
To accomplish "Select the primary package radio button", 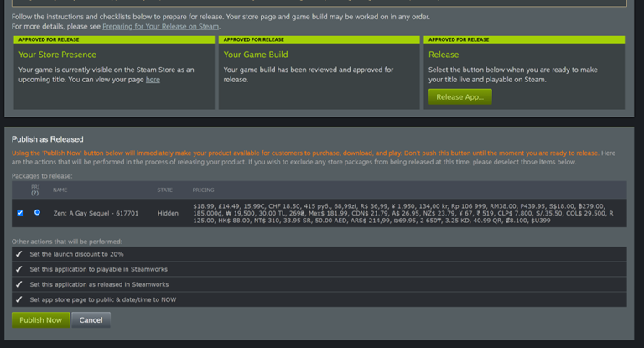I will point(37,212).
